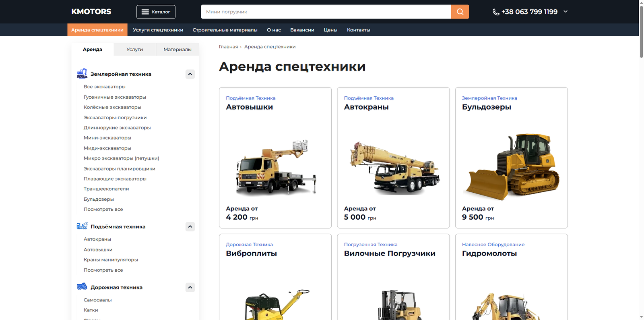Click Посмотреть все under Подъёмная техника
The width and height of the screenshot is (644, 320).
pyautogui.click(x=103, y=270)
